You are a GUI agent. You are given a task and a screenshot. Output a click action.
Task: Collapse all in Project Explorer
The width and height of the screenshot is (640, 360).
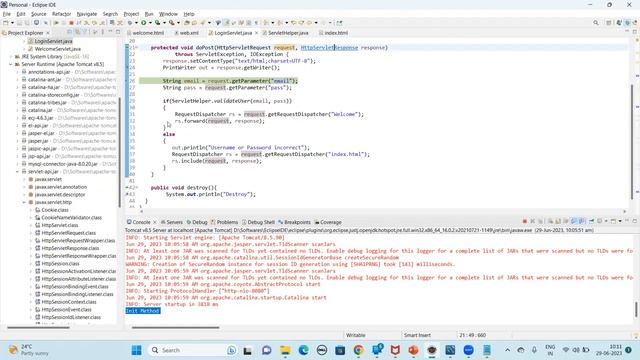coord(70,32)
